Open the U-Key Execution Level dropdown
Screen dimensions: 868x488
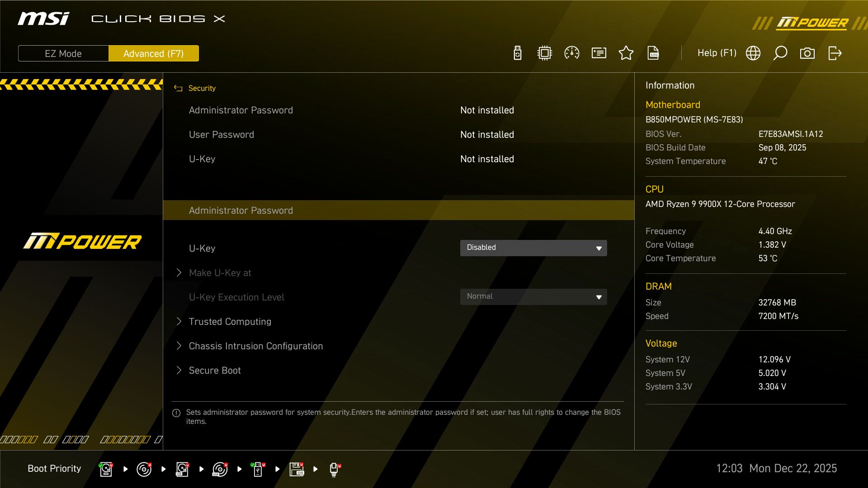pyautogui.click(x=533, y=296)
